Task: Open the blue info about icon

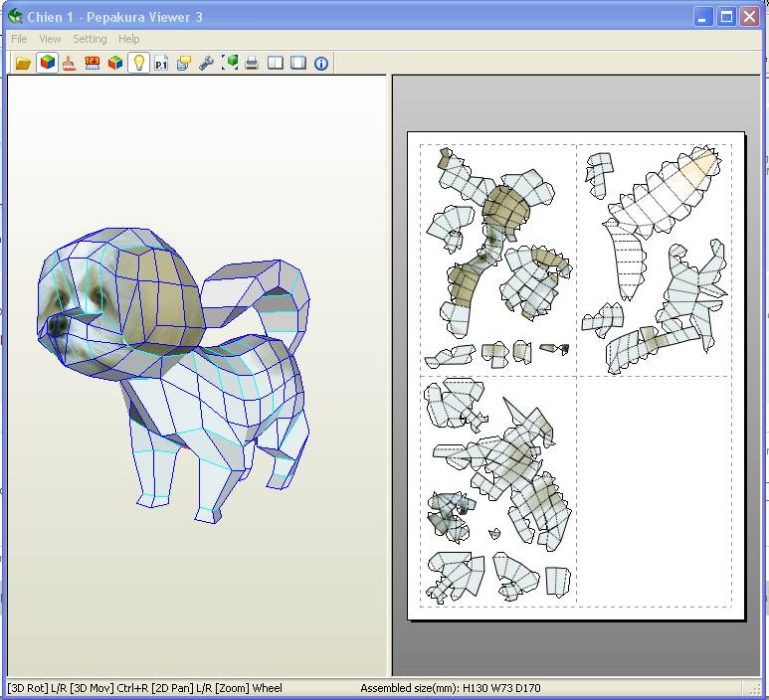Action: [x=320, y=63]
